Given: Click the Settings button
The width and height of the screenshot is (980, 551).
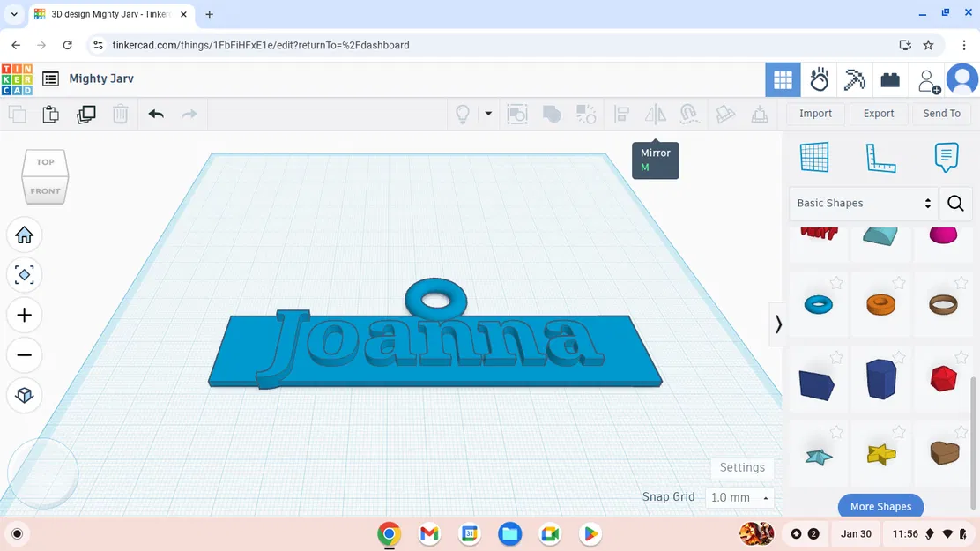Looking at the screenshot, I should (742, 467).
